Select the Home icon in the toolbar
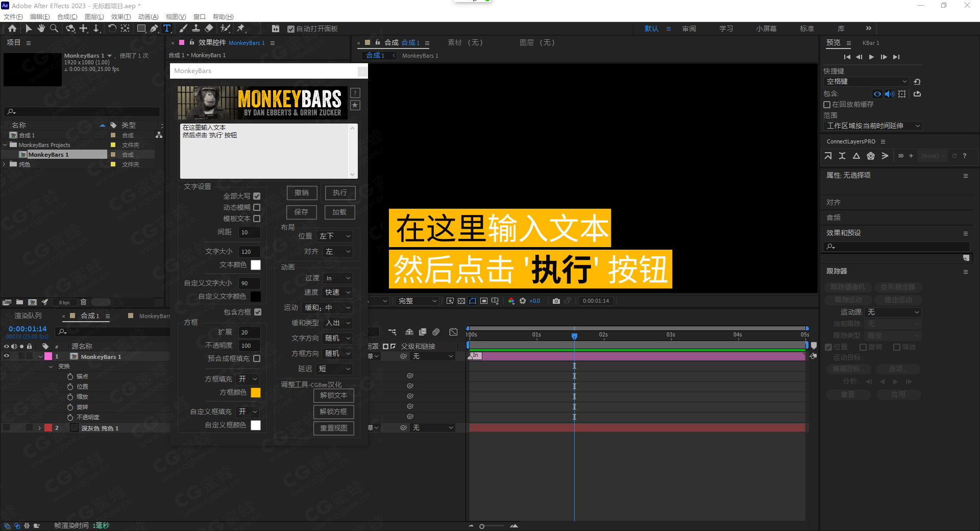Screen dimensions: 980x531 pyautogui.click(x=12, y=29)
